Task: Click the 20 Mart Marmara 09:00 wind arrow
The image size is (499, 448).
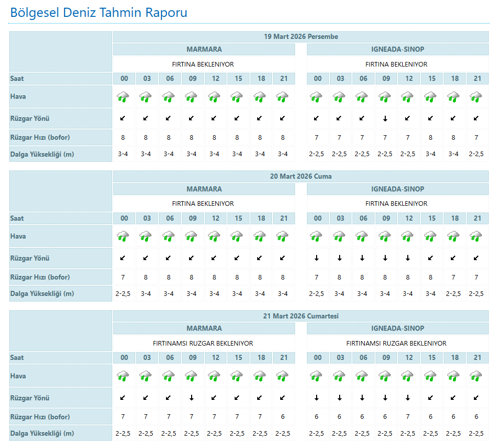Action: point(191,258)
